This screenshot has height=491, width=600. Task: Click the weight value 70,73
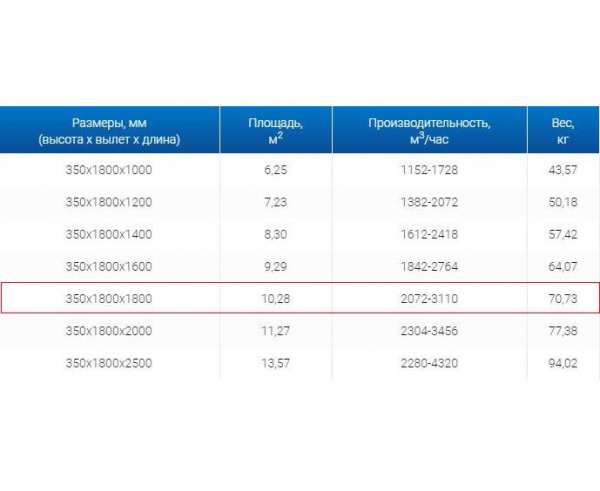(x=563, y=298)
